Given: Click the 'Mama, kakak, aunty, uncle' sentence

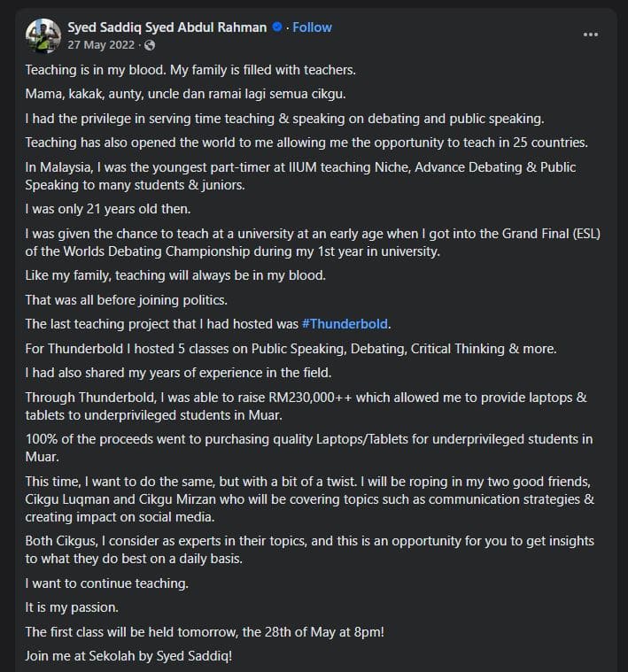Looking at the screenshot, I should [x=186, y=94].
